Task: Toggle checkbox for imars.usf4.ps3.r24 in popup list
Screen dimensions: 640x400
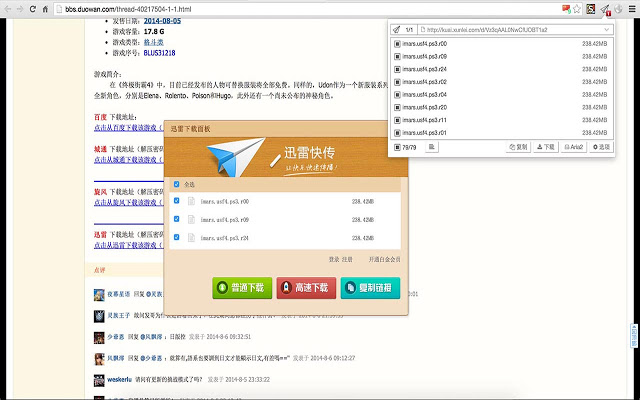Action: (397, 69)
